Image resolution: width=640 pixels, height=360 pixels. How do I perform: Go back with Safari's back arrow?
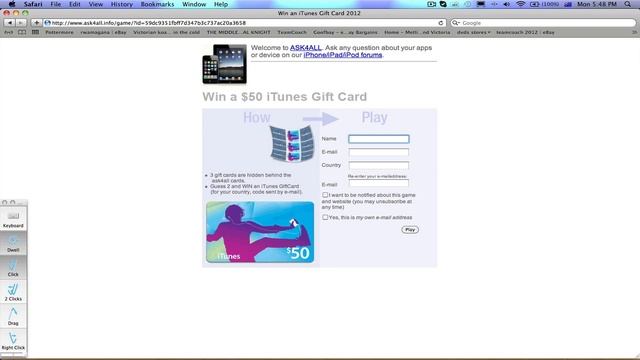[10, 23]
